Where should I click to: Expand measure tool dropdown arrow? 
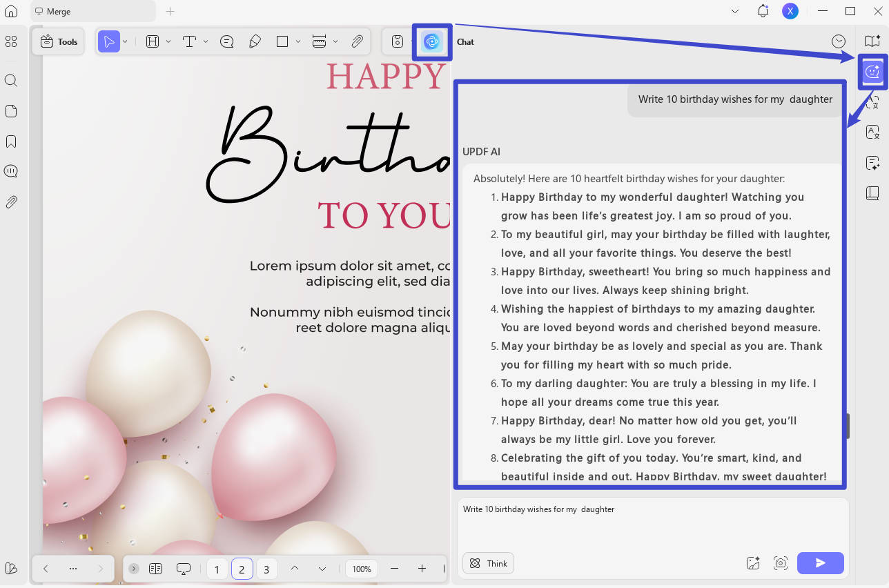[x=335, y=41]
